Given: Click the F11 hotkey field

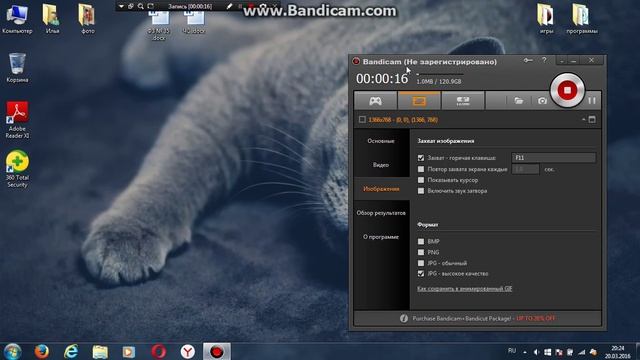Looking at the screenshot, I should point(553,158).
